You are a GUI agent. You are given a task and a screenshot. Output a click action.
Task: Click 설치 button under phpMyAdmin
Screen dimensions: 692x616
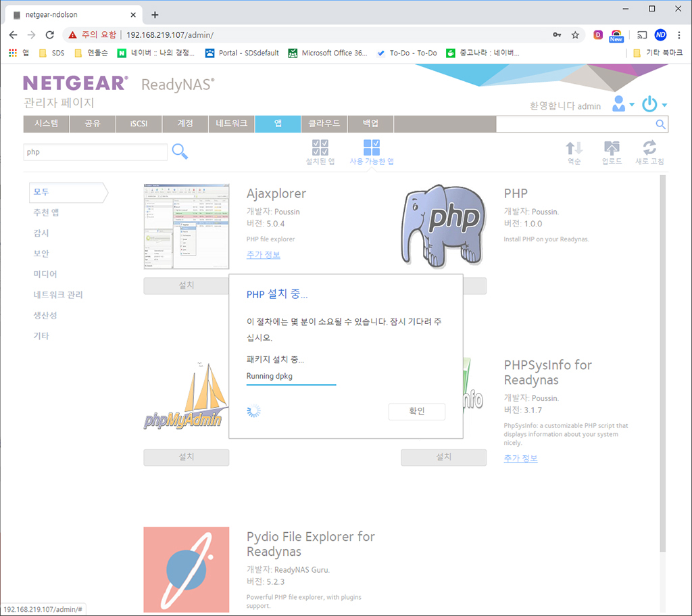pos(187,457)
